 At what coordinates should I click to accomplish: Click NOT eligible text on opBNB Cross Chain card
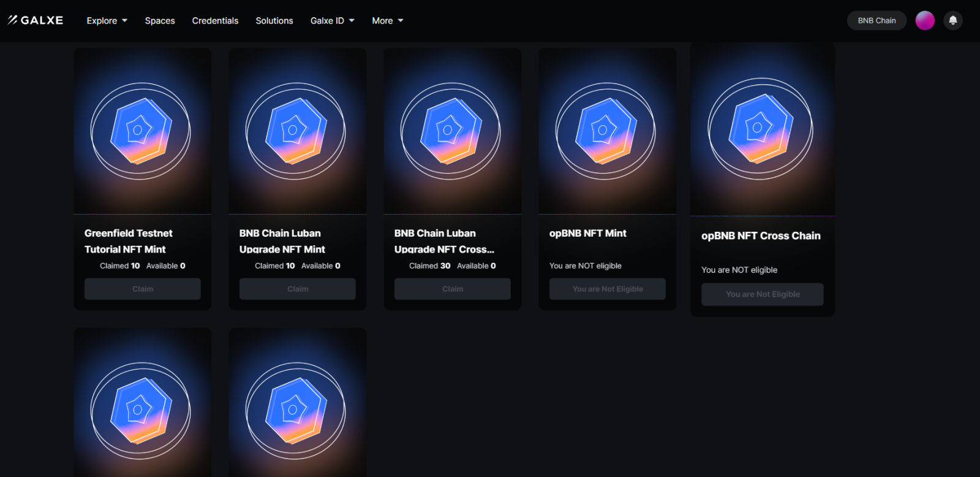[x=739, y=270]
